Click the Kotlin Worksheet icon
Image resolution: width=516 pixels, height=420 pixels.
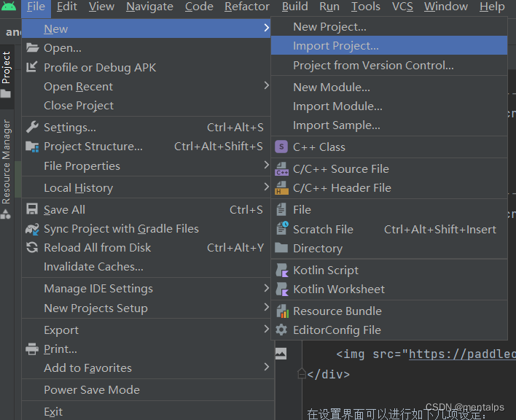point(282,289)
